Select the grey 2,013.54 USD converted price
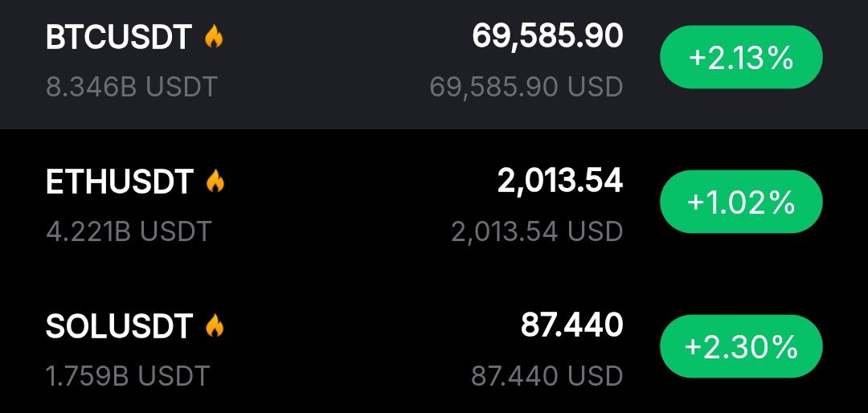The image size is (868, 413). click(537, 231)
